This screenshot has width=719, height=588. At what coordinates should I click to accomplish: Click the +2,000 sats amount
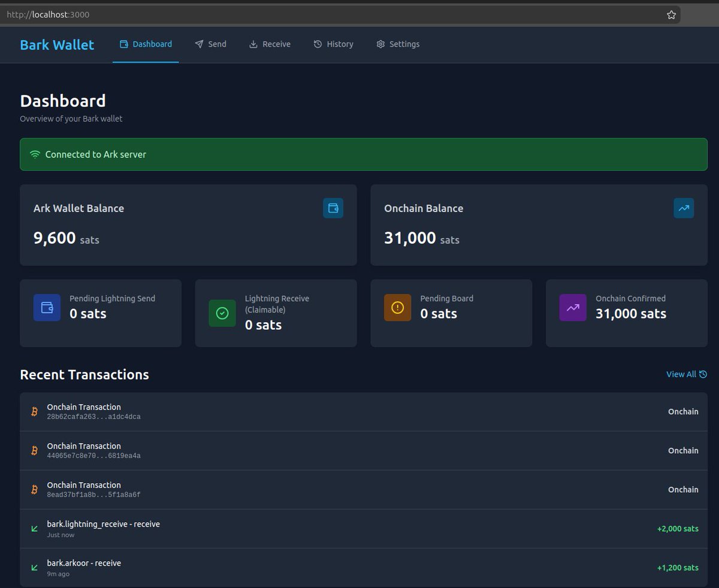pyautogui.click(x=678, y=529)
